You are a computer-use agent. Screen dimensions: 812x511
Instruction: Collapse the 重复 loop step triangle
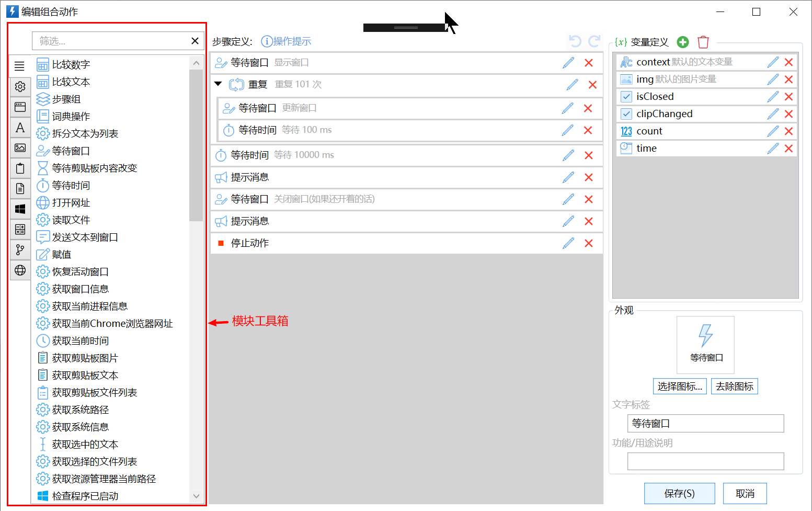219,84
